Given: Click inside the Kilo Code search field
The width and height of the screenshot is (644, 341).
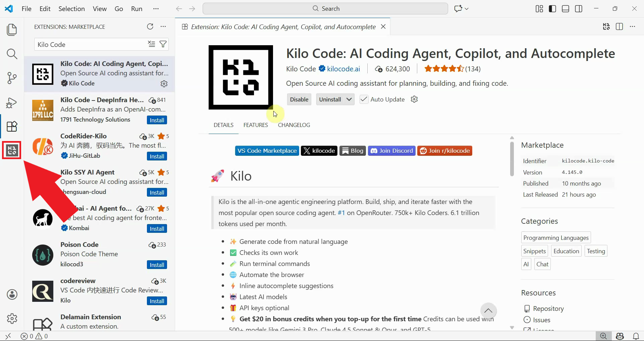Looking at the screenshot, I should 91,44.
